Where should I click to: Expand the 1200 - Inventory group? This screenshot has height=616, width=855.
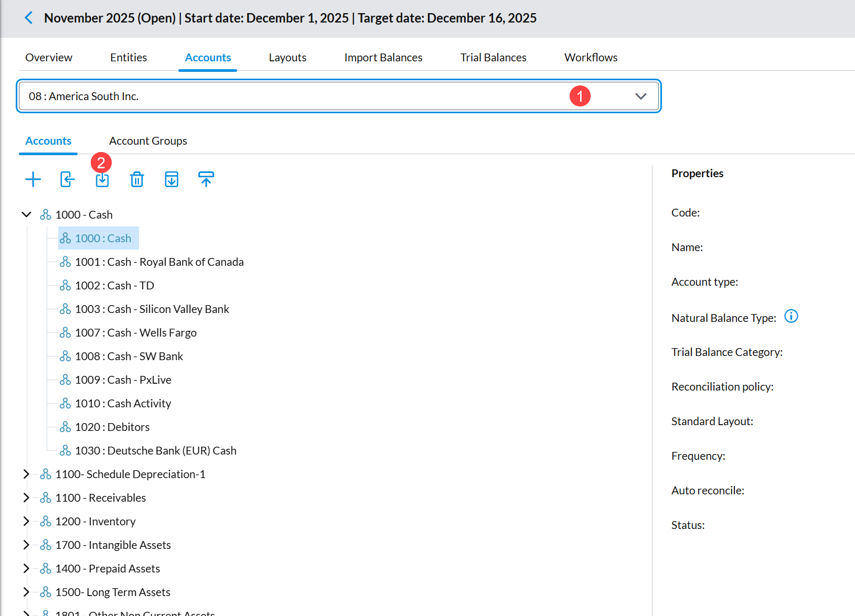(x=26, y=521)
